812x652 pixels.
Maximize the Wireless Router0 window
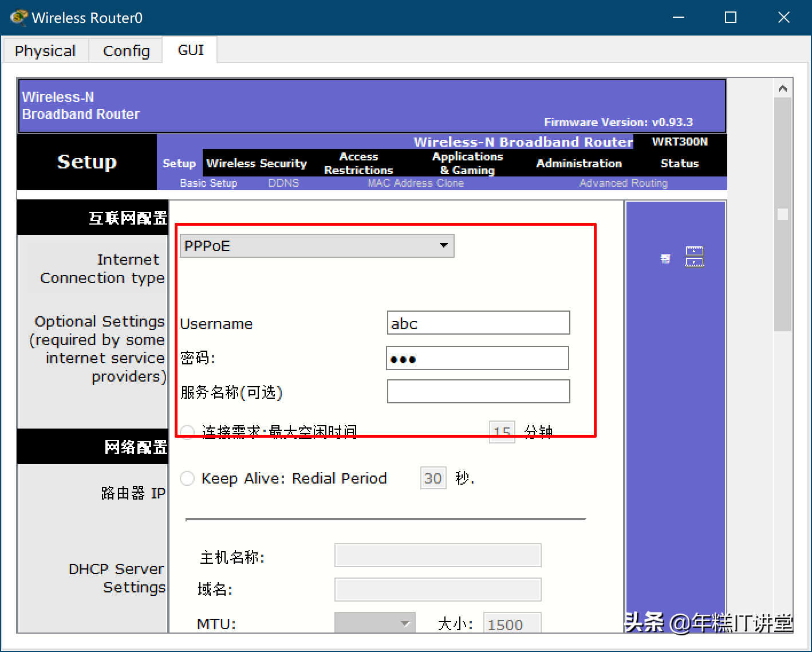(x=731, y=17)
